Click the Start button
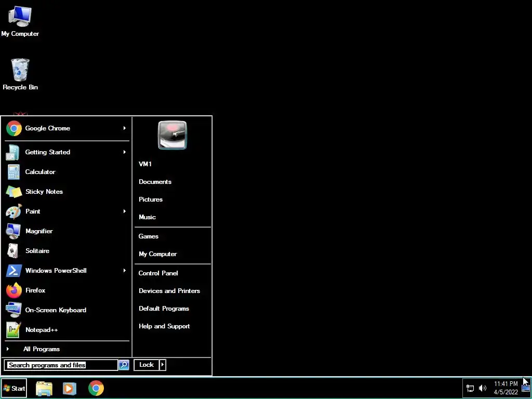Viewport: 532px width, 399px height. click(14, 389)
